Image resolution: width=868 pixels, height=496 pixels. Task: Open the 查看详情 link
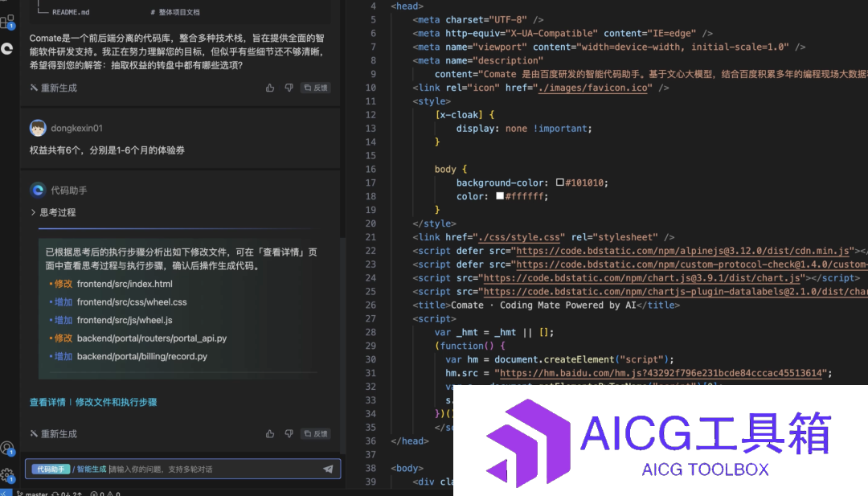click(x=47, y=403)
